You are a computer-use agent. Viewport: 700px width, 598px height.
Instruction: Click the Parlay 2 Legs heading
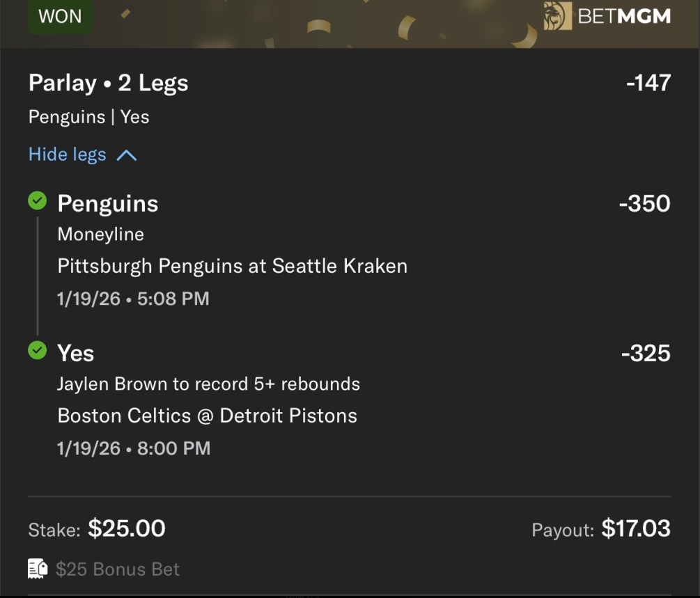tap(108, 84)
